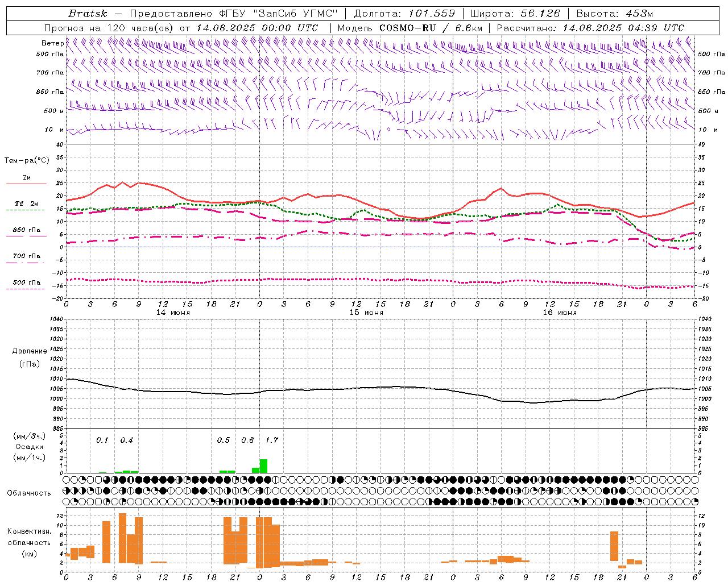728x582 pixels.
Task: Select the 'Предоставлено ФГБУ "ЗапСиб УГМС"' provider text
Action: click(x=234, y=14)
